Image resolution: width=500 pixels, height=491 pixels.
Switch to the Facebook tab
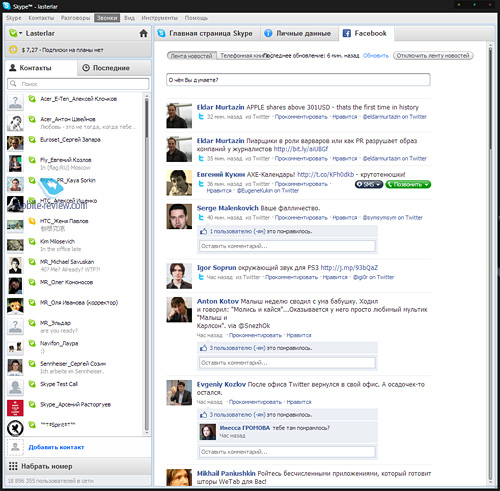point(366,33)
